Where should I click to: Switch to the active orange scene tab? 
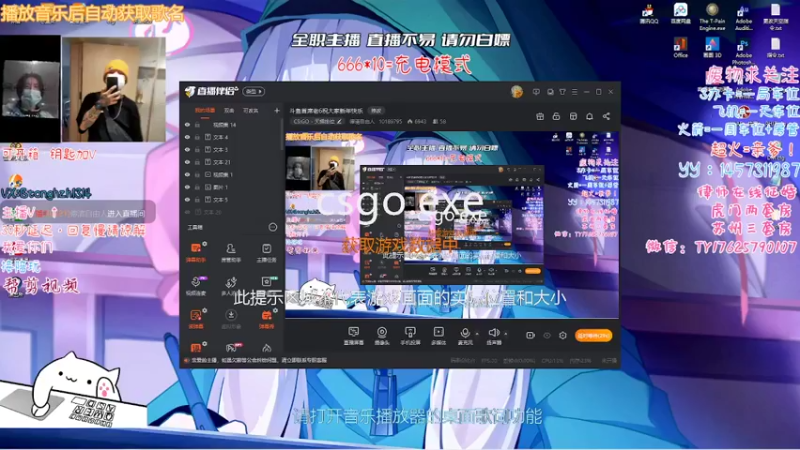point(205,110)
